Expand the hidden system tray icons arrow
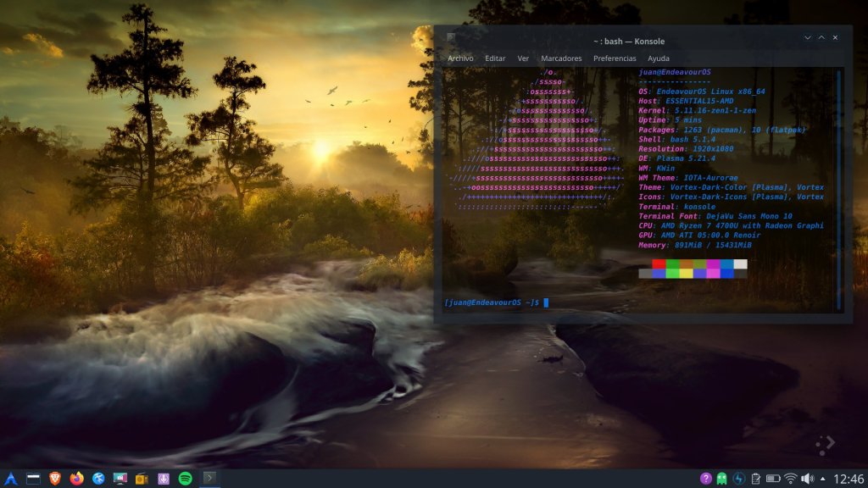This screenshot has height=488, width=868. [822, 479]
